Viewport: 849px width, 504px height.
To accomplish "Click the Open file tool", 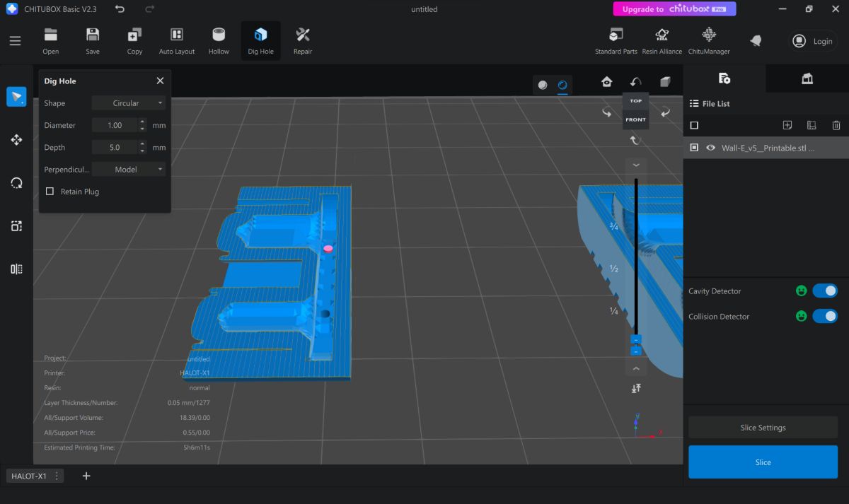I will [50, 40].
